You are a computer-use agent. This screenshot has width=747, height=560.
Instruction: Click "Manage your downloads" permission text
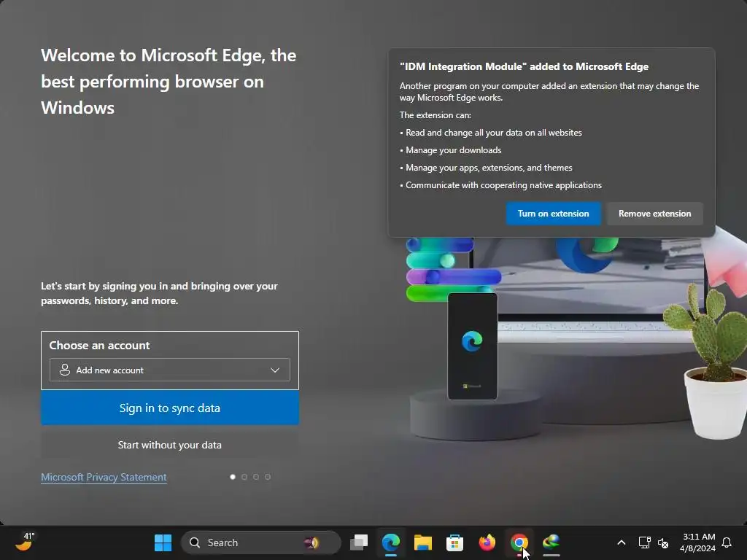(454, 150)
